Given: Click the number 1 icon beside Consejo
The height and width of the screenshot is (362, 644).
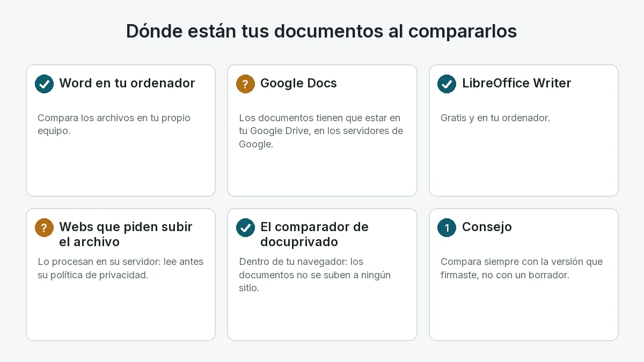Looking at the screenshot, I should coord(447,227).
